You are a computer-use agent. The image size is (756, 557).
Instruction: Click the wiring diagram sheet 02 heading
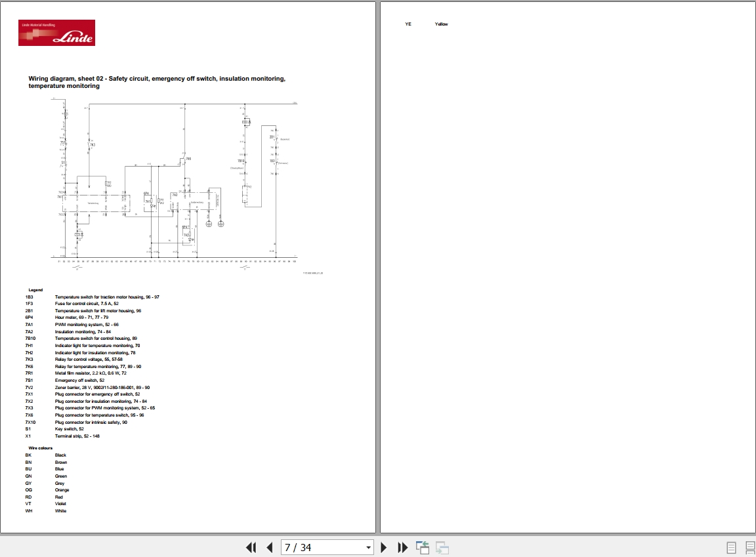tap(157, 82)
